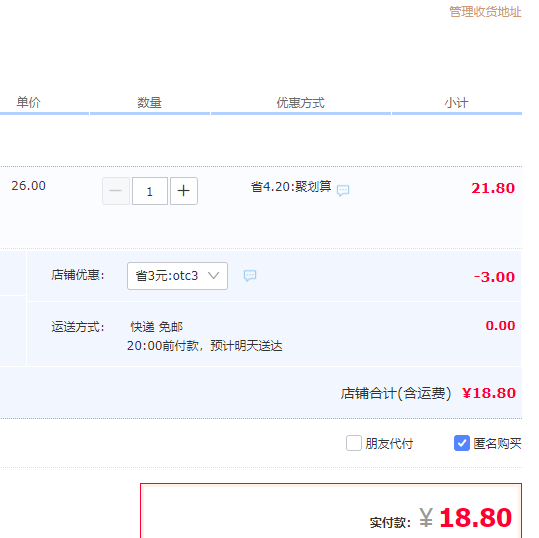Click the 优惠方式 column header
This screenshot has width=539, height=538.
point(301,102)
